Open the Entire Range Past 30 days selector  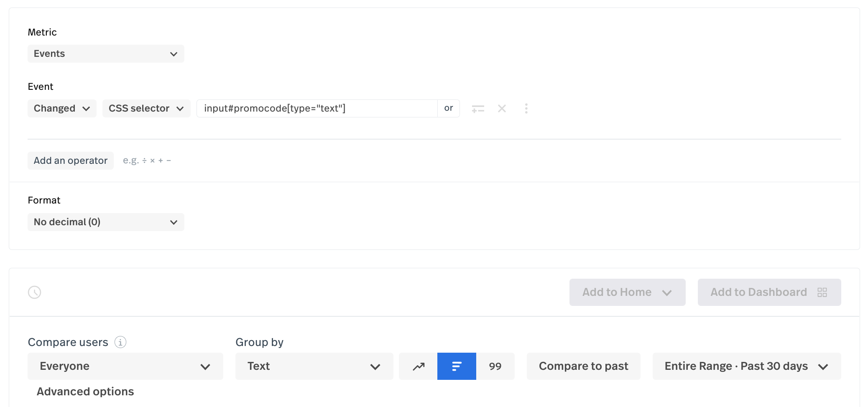point(746,366)
